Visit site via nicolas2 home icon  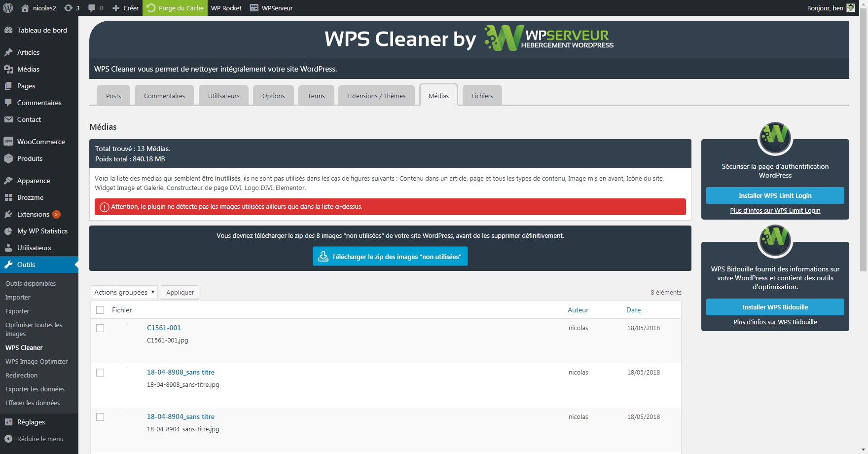click(x=25, y=8)
